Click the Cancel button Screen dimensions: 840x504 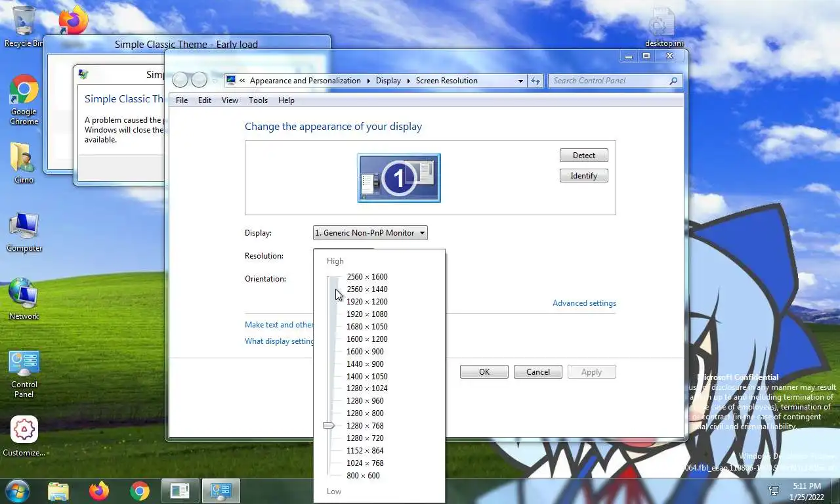(538, 372)
